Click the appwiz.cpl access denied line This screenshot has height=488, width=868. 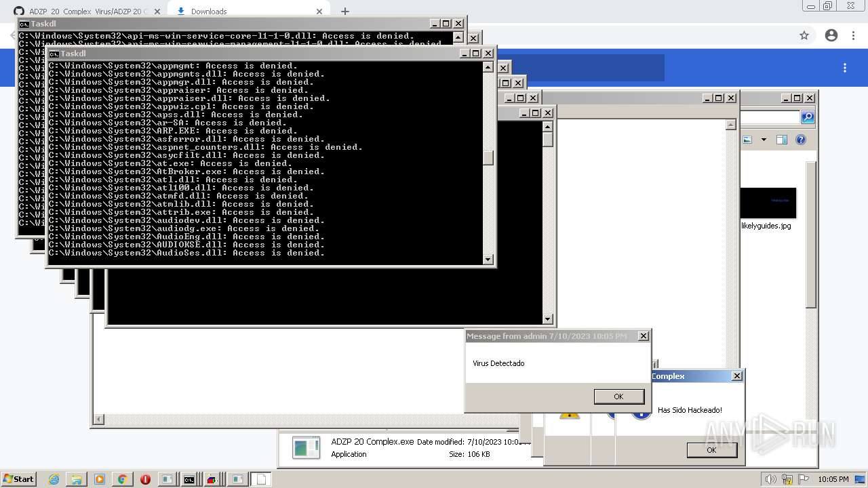pyautogui.click(x=181, y=106)
